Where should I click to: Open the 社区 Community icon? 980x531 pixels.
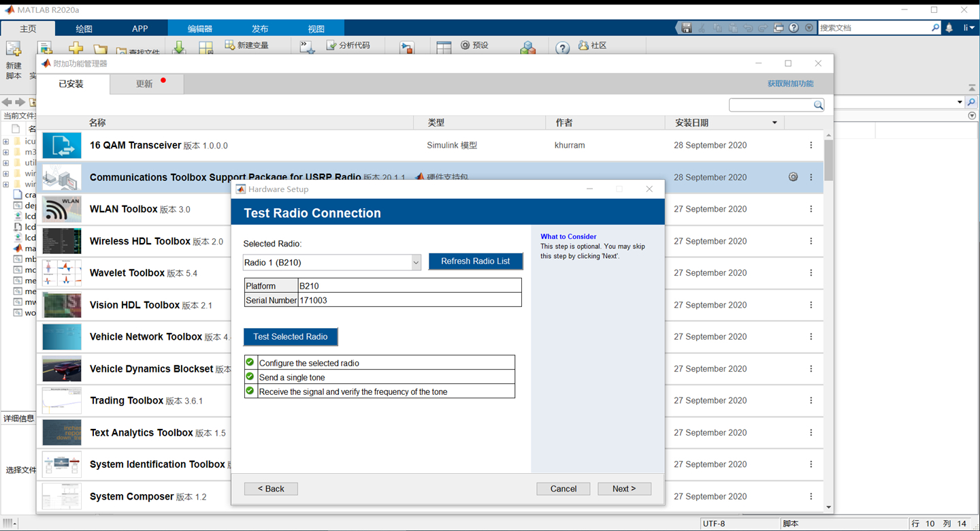point(583,46)
